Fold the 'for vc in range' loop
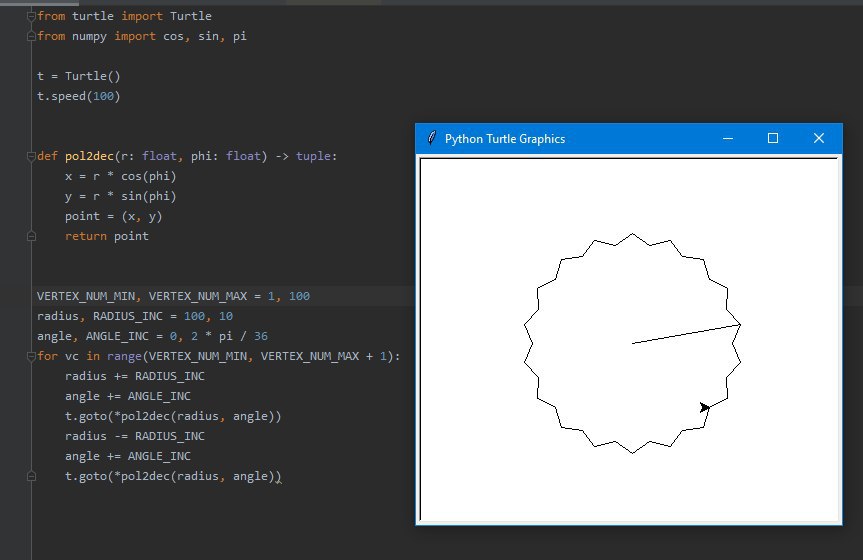Viewport: 863px width, 560px height. click(x=31, y=356)
